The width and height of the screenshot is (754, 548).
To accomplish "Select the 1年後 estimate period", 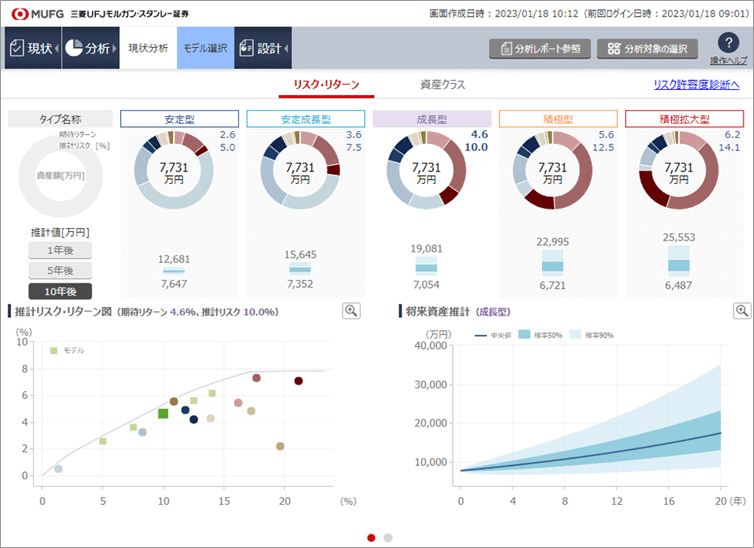I will coord(59,250).
